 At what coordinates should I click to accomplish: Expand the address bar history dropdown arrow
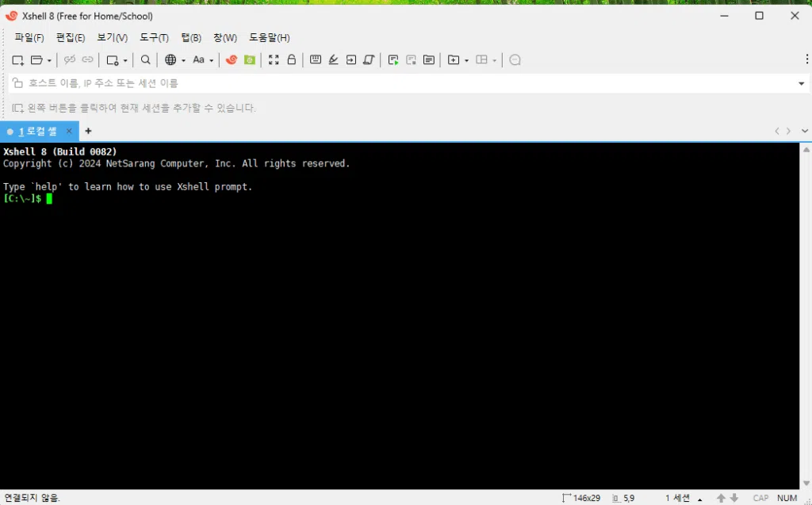click(x=801, y=83)
